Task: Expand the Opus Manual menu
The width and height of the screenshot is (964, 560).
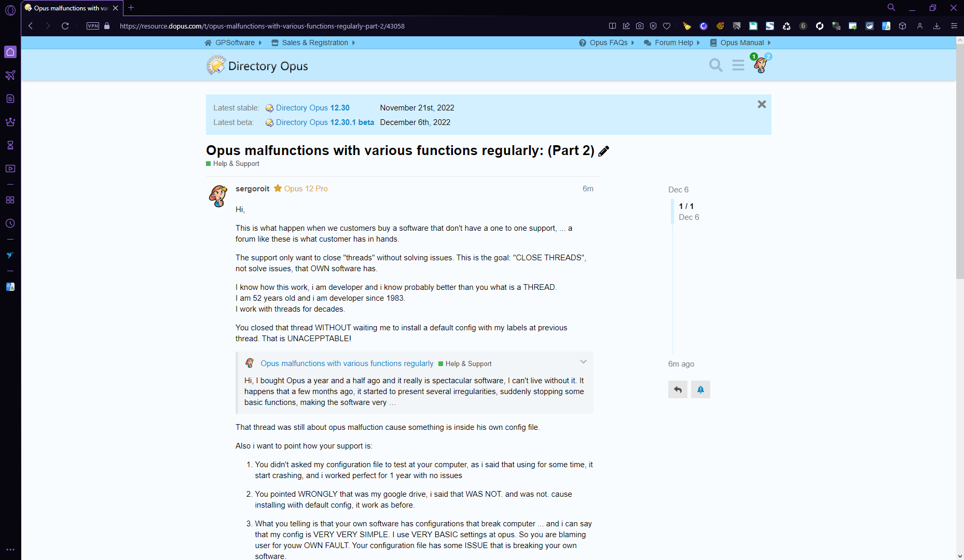Action: point(740,43)
